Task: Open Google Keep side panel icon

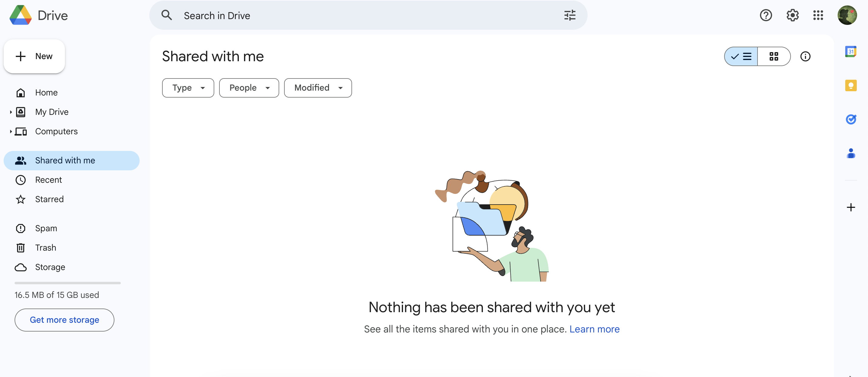Action: pyautogui.click(x=850, y=85)
